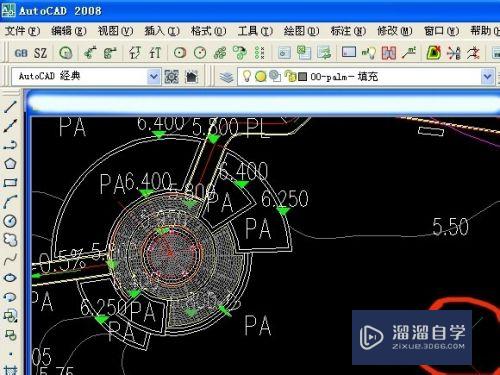The height and width of the screenshot is (375, 500).
Task: Select the Rectangle tool
Action: (10, 183)
